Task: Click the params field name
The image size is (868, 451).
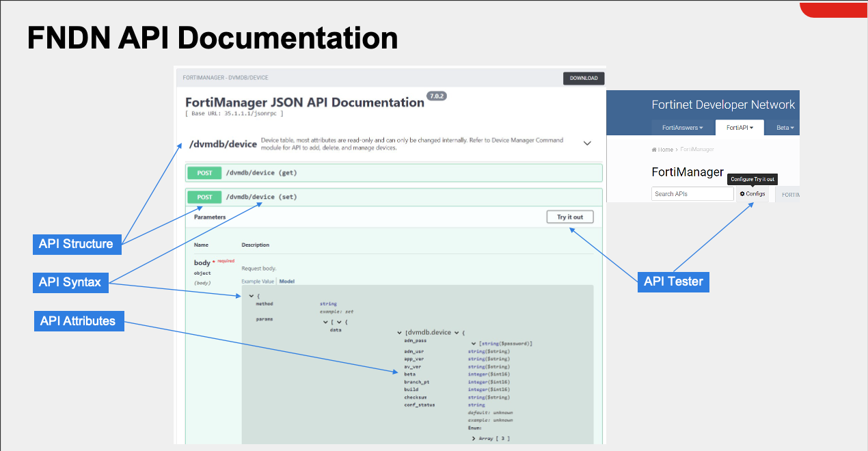Action: [265, 319]
